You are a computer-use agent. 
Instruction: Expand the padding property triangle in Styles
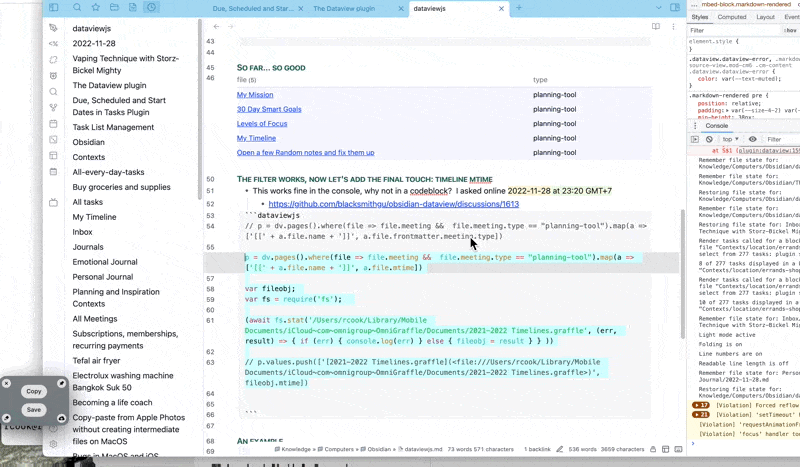click(727, 110)
